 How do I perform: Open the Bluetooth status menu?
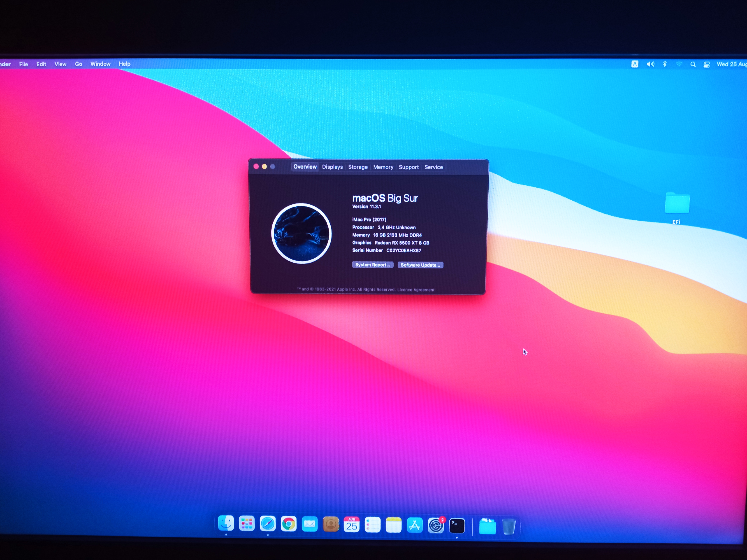[x=665, y=64]
